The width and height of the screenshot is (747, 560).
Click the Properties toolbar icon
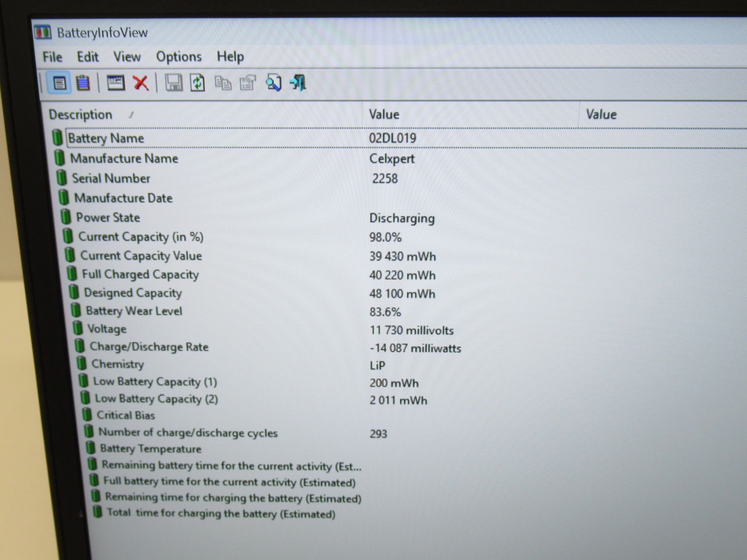(248, 83)
